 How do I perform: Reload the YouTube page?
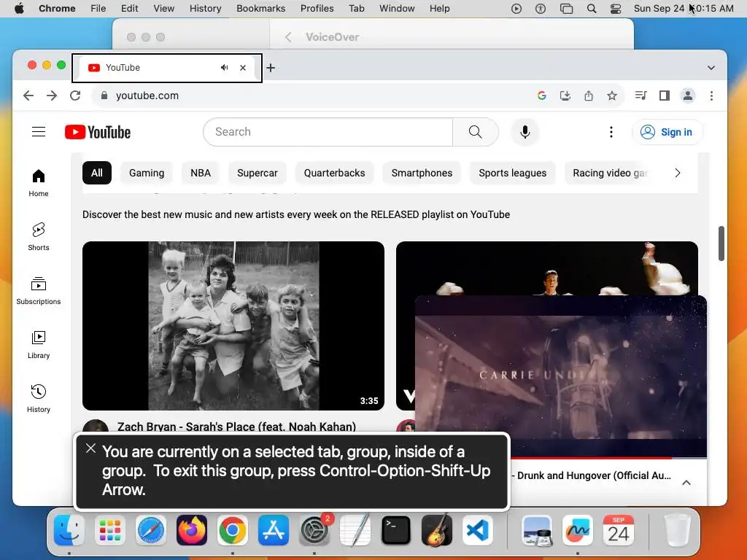click(x=75, y=96)
